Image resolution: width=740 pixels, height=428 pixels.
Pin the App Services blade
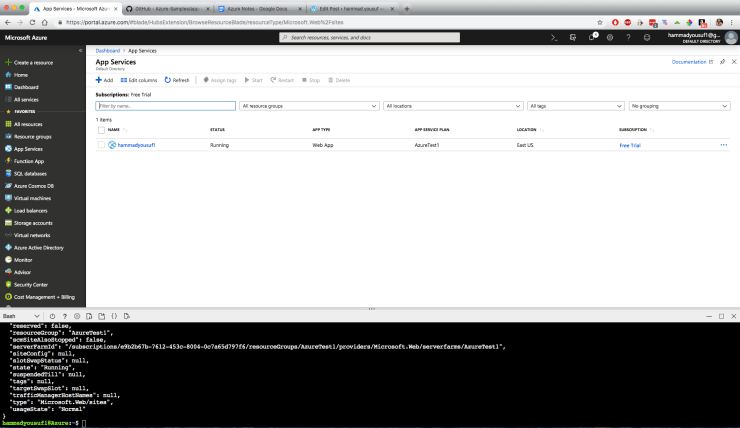coord(722,62)
